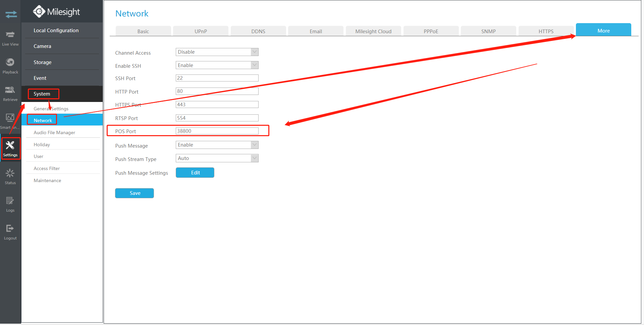Viewport: 644px width, 325px height.
Task: Open the Holiday settings
Action: pyautogui.click(x=62, y=145)
